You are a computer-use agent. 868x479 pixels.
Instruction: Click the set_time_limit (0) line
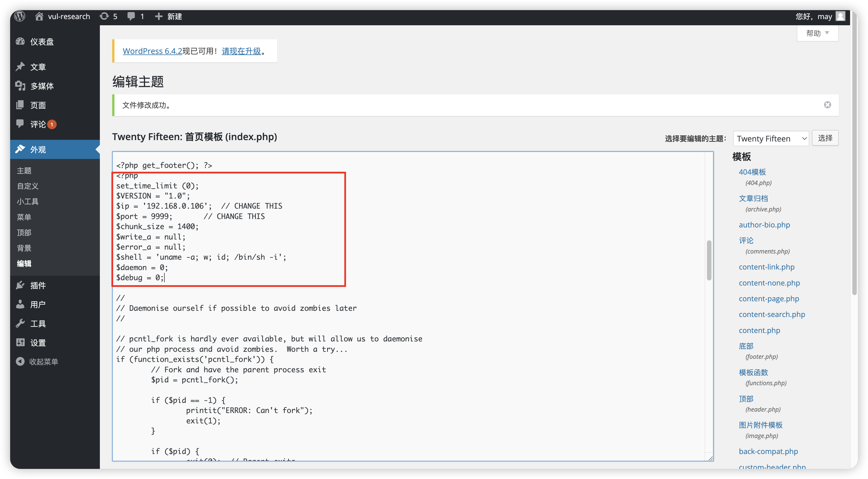pyautogui.click(x=157, y=186)
